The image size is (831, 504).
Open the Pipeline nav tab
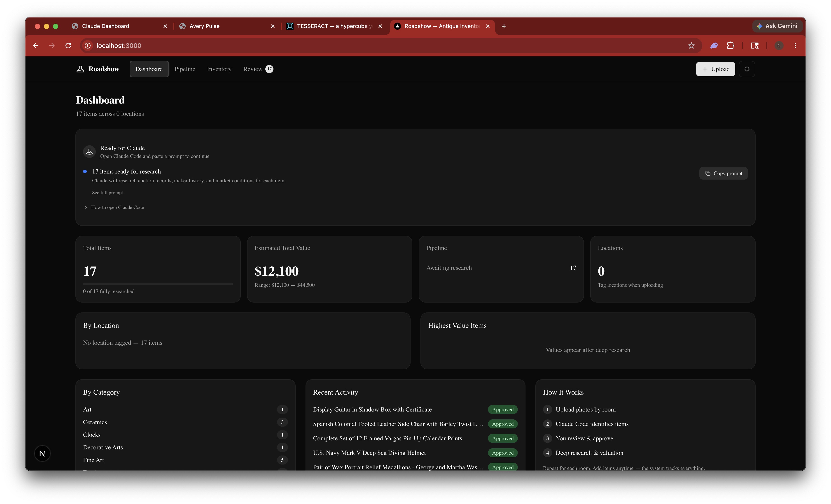(x=185, y=69)
